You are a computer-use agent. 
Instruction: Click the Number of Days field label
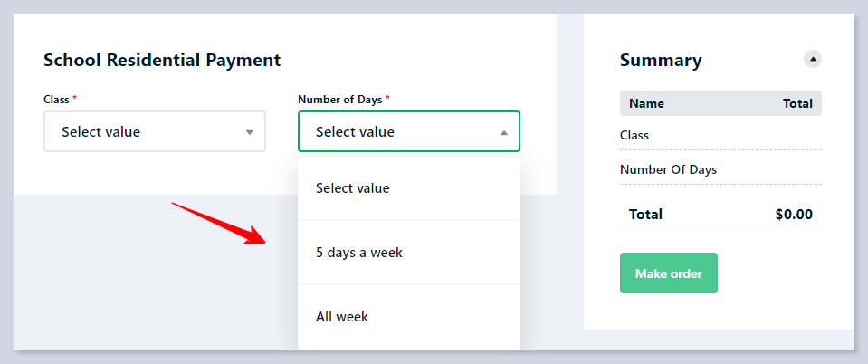(x=340, y=99)
